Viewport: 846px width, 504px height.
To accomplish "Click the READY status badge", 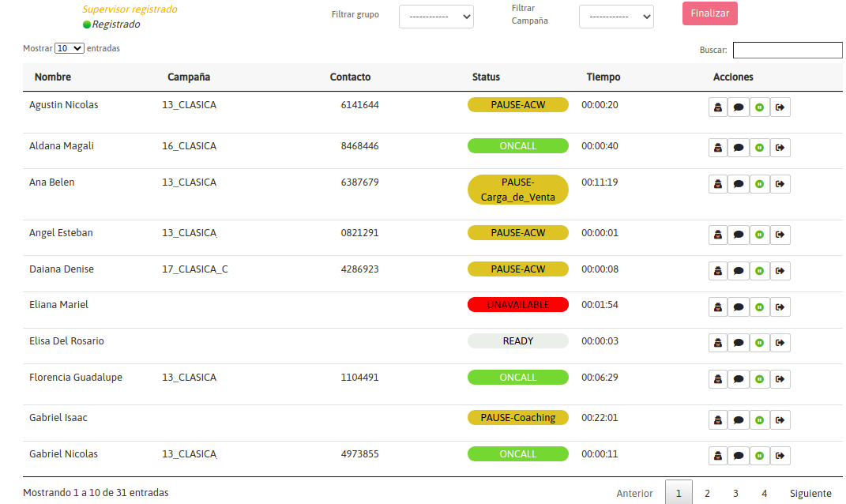I will pos(518,341).
